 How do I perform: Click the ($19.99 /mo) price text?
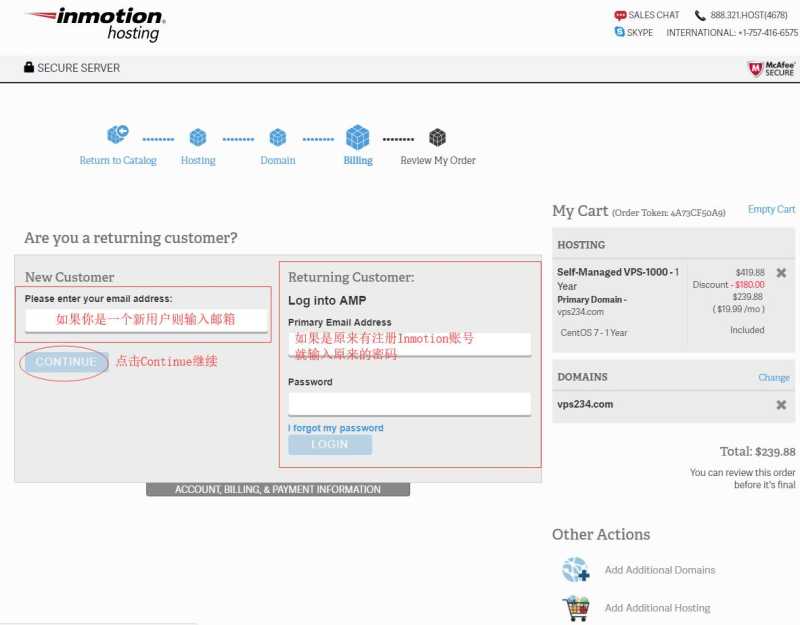(738, 309)
